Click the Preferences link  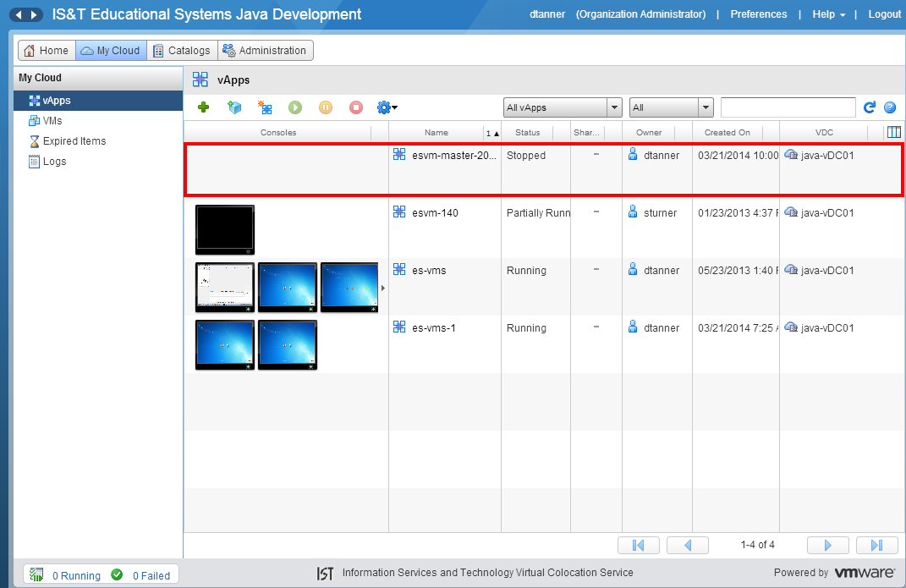(758, 14)
